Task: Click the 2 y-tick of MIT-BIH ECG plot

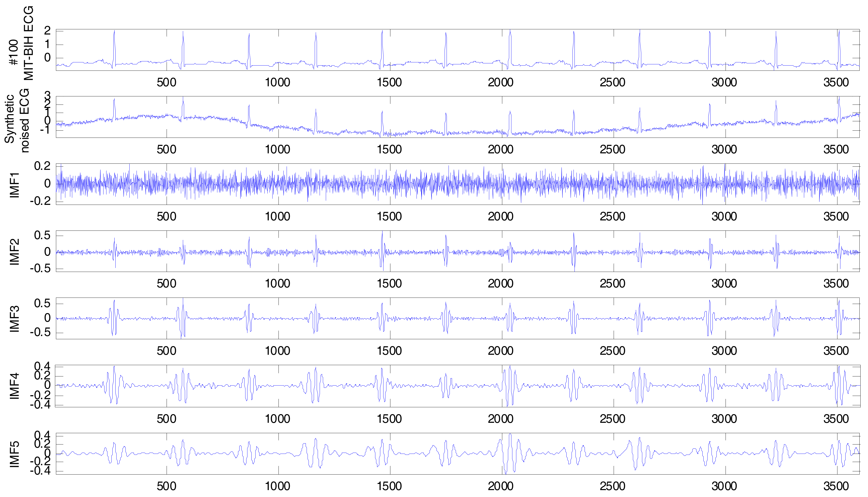Action: 47,31
